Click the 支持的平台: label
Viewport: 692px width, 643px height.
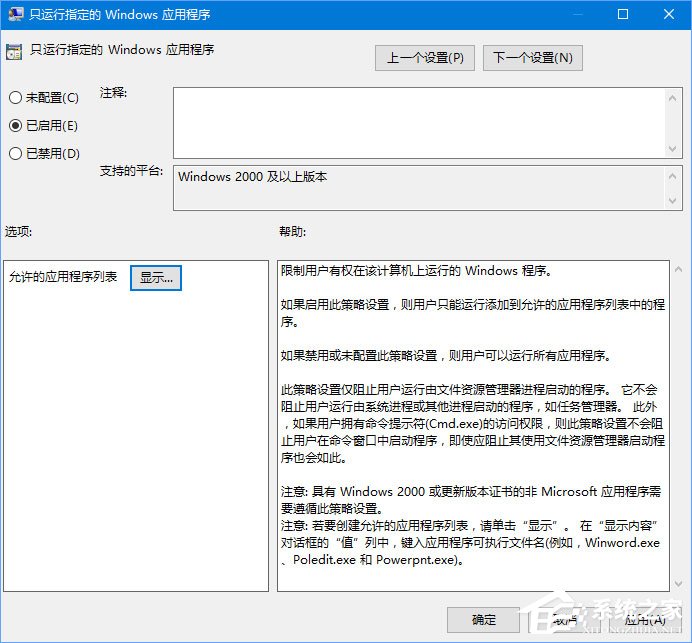[132, 171]
